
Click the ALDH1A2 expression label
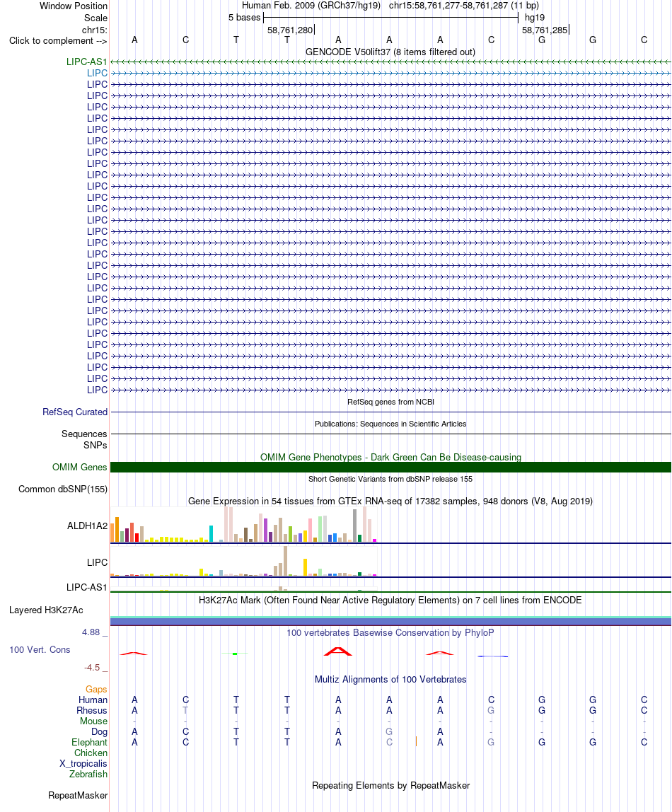pyautogui.click(x=88, y=526)
